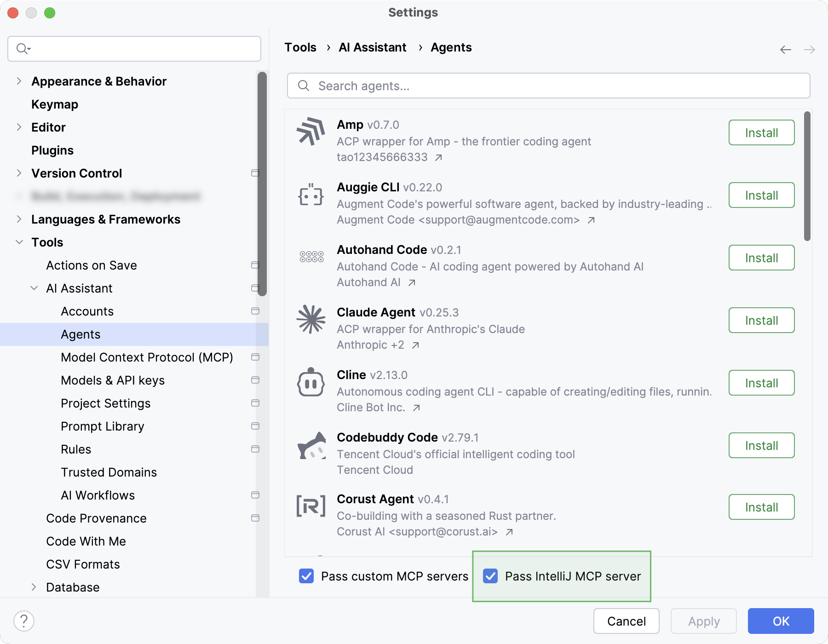This screenshot has height=644, width=828.
Task: Click the agents list scrollbar
Action: (807, 176)
